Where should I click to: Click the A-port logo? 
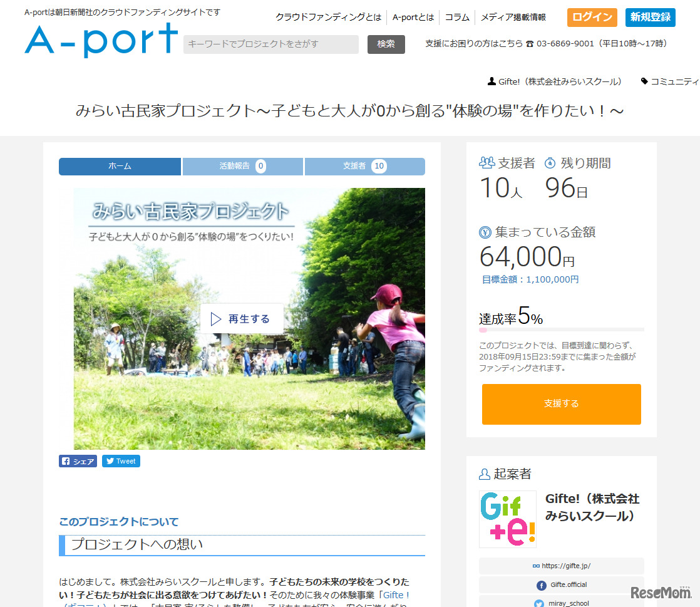tap(100, 39)
